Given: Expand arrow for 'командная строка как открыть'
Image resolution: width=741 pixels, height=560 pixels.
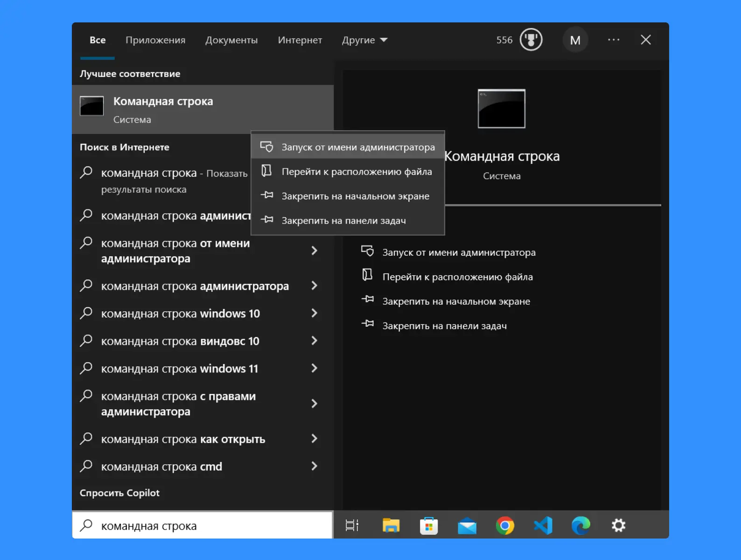Looking at the screenshot, I should click(x=315, y=439).
